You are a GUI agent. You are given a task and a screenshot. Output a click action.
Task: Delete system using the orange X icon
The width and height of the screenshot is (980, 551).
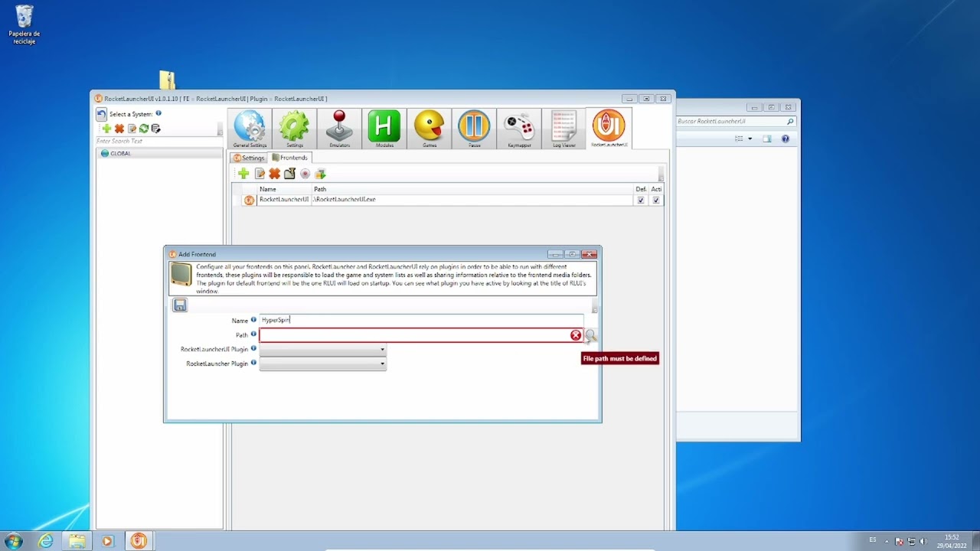click(119, 129)
